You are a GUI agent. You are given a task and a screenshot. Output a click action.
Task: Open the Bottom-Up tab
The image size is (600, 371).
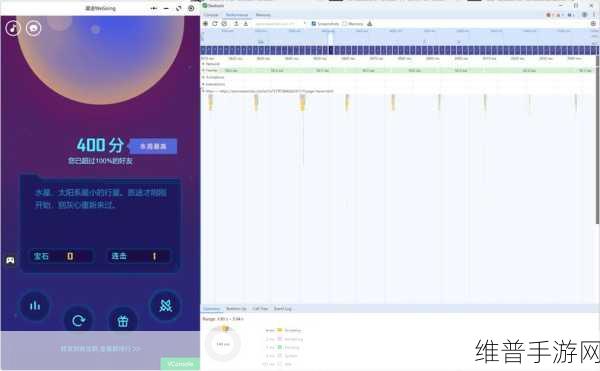(x=236, y=309)
